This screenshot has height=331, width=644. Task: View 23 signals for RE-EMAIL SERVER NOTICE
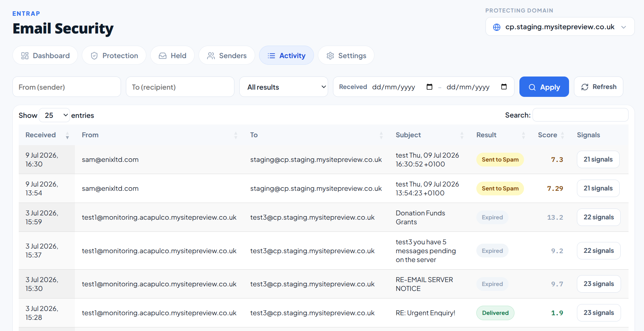click(599, 284)
